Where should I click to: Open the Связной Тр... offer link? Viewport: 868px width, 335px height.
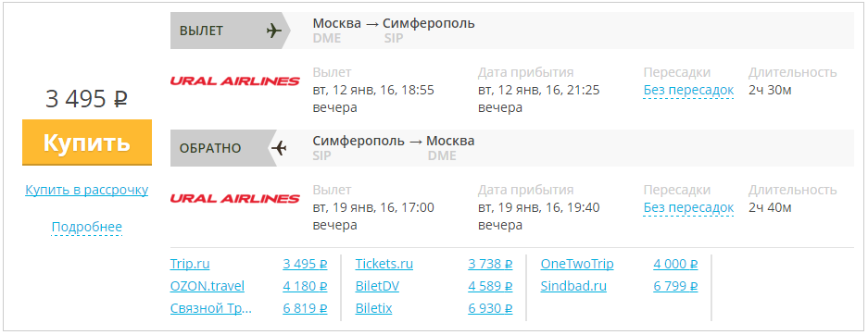click(x=211, y=308)
